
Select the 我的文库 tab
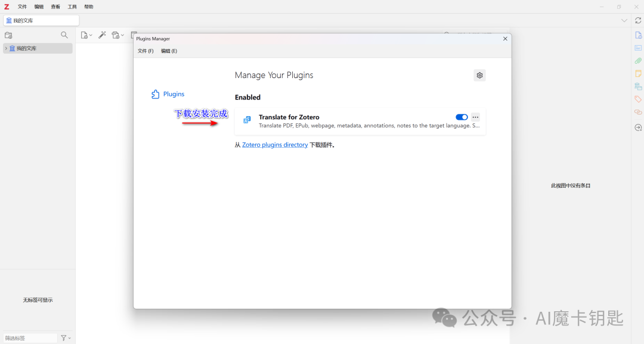coord(41,20)
